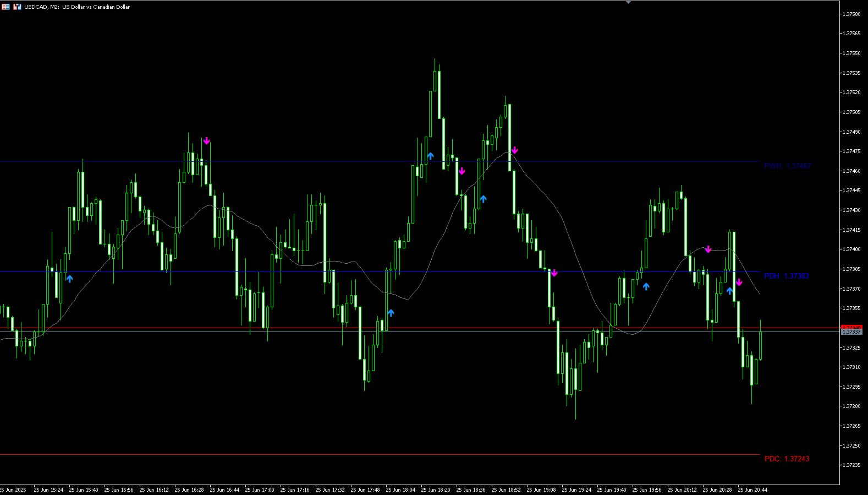
Task: Click the blue buy arrow near 19:56
Action: [x=646, y=286]
